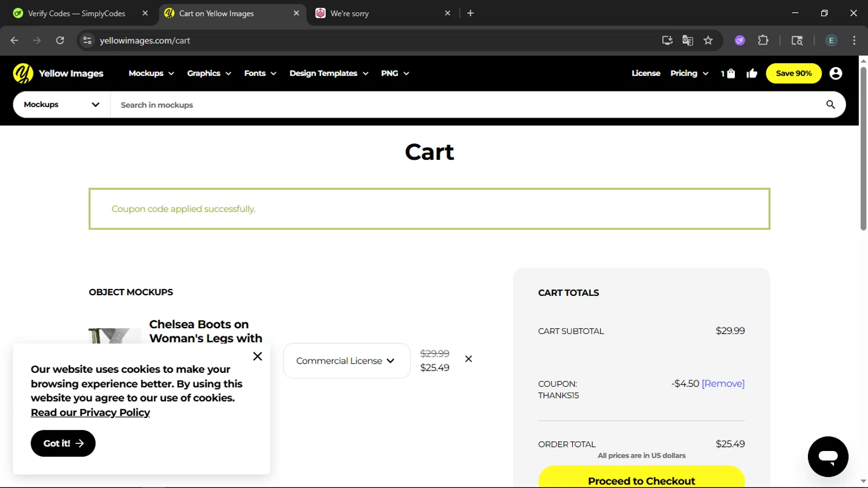The width and height of the screenshot is (868, 488).
Task: Close the Cart on Yellow Images tab
Action: coord(296,13)
